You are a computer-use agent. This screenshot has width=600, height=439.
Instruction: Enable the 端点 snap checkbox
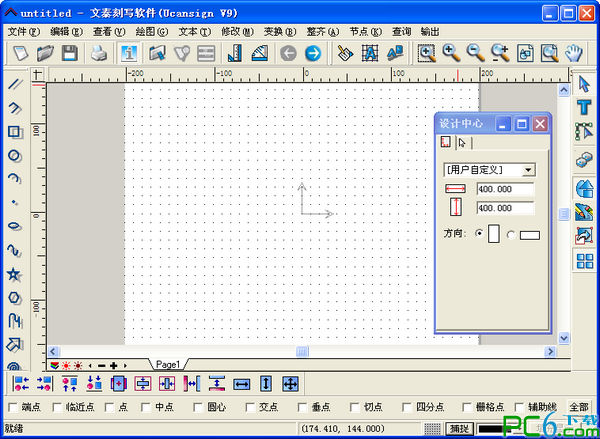tap(13, 408)
